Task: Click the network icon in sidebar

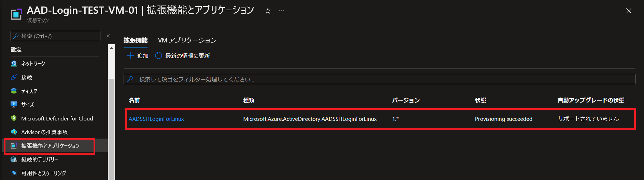Action: pos(14,64)
